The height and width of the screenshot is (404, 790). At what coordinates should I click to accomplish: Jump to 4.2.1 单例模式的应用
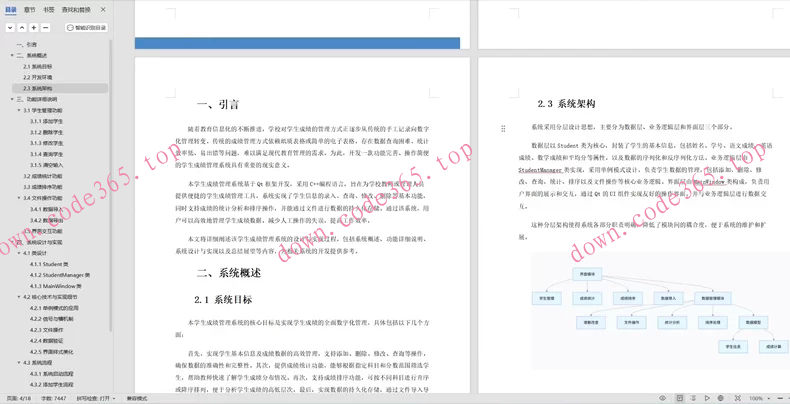[54, 308]
